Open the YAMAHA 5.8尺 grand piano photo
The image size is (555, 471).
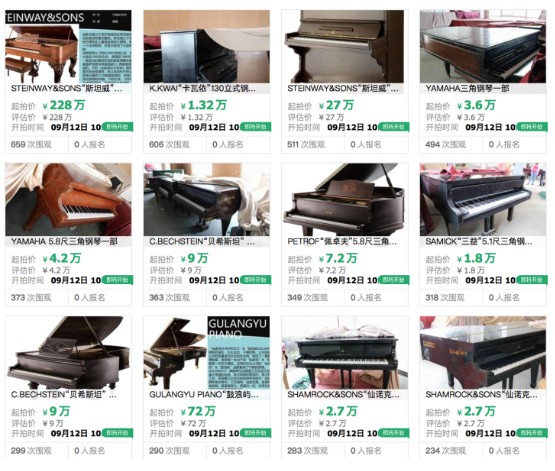68,199
